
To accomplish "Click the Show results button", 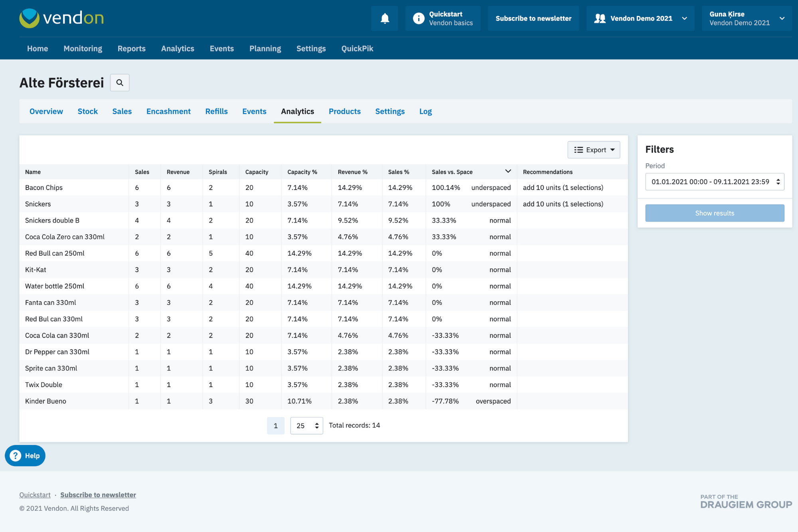I will (715, 213).
